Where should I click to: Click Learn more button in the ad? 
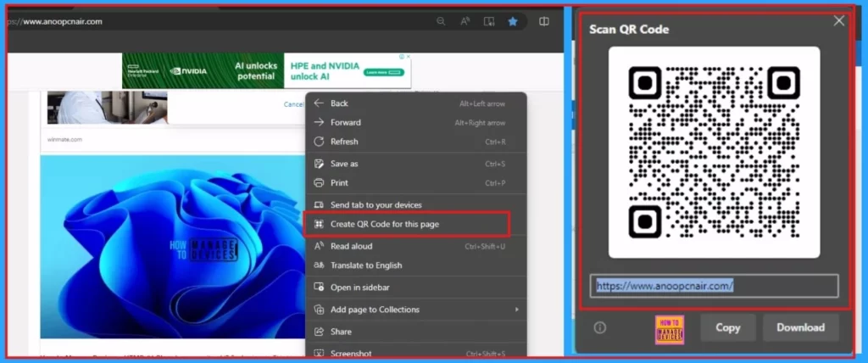(384, 72)
